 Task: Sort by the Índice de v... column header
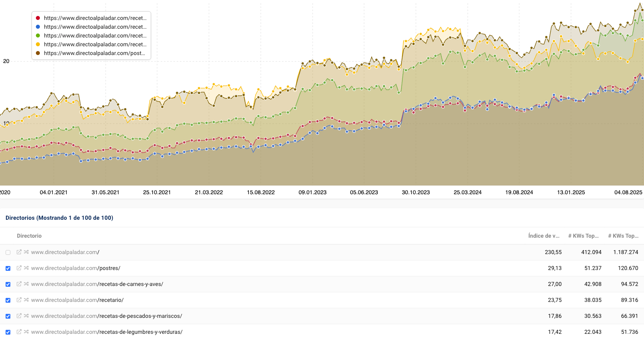click(544, 236)
